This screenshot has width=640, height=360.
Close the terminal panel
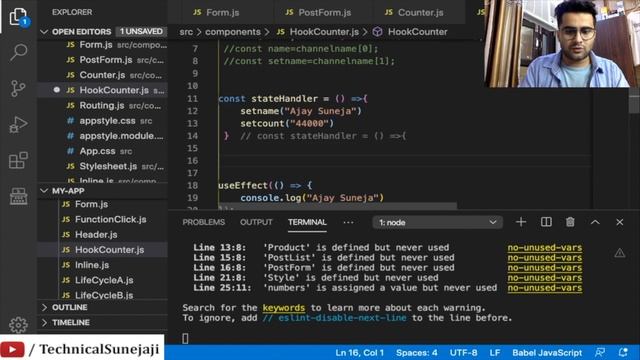[x=620, y=222]
